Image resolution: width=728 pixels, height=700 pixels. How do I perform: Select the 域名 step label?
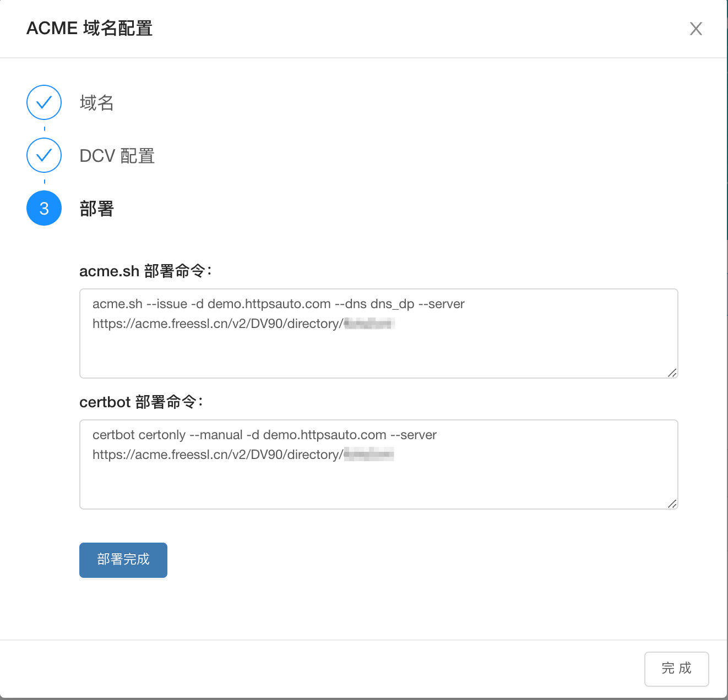[96, 103]
